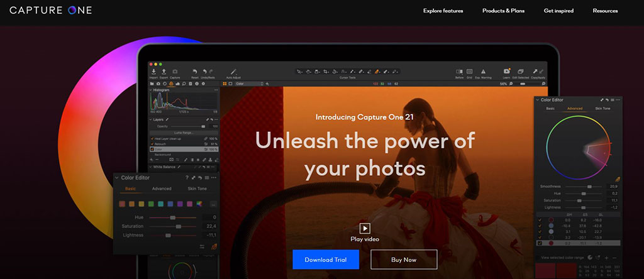This screenshot has width=644, height=279.
Task: Open the Basic Color Editor three-dots menu
Action: pyautogui.click(x=214, y=178)
